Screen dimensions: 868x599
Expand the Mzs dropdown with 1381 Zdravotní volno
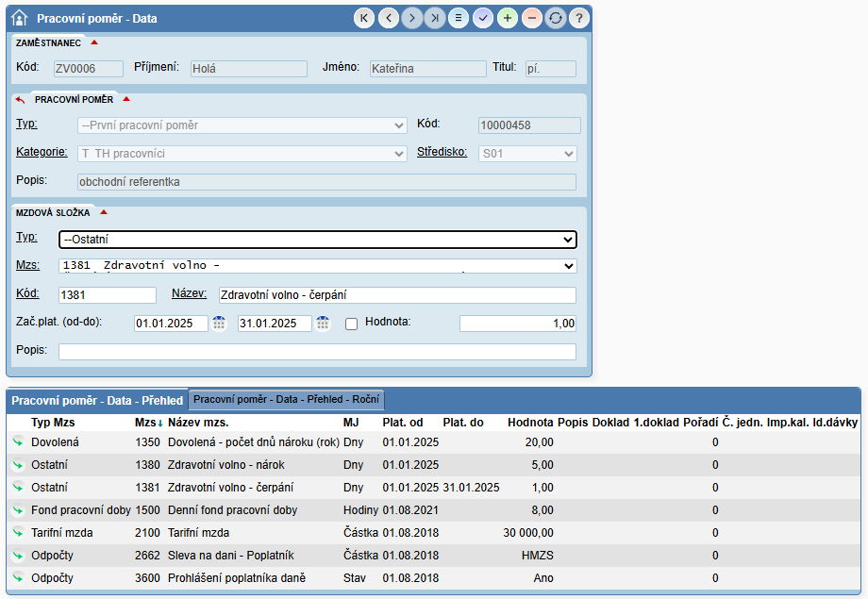click(317, 266)
